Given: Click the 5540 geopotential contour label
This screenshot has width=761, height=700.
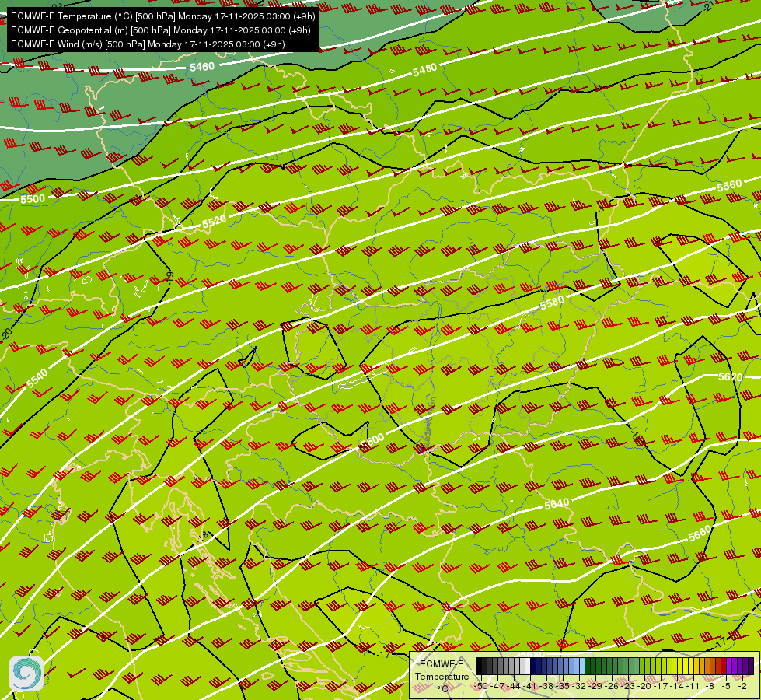Looking at the screenshot, I should point(37,378).
